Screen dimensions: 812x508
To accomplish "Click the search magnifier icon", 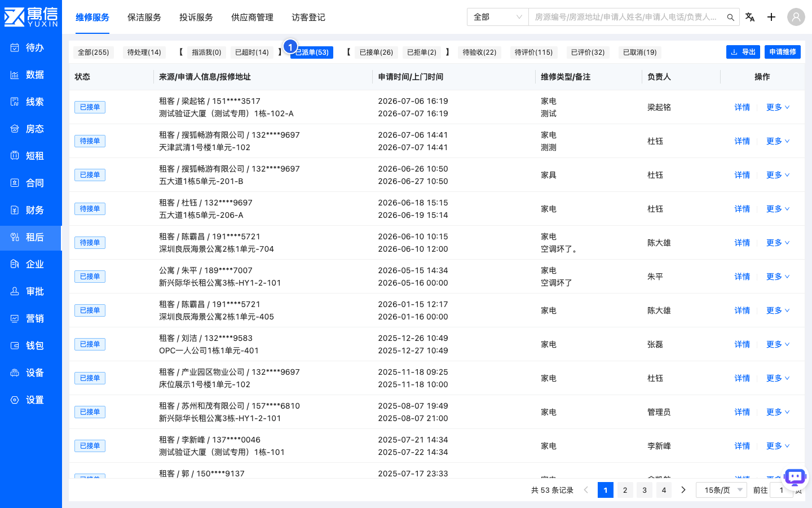I will tap(730, 17).
